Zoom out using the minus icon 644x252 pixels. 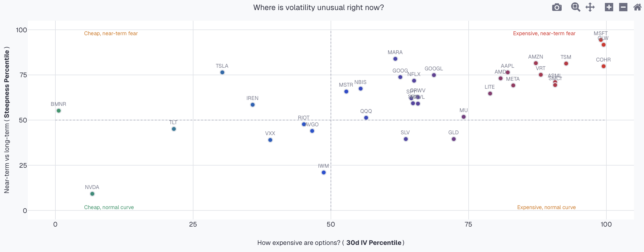623,7
